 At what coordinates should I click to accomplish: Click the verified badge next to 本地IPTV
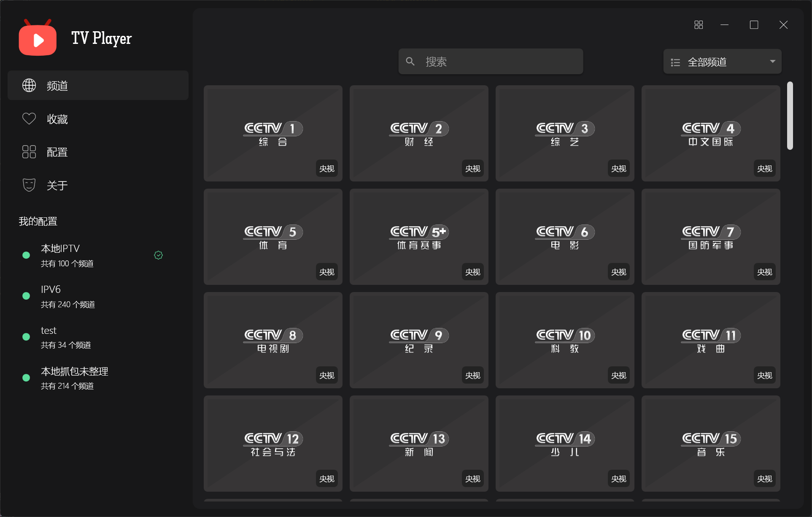pyautogui.click(x=158, y=255)
